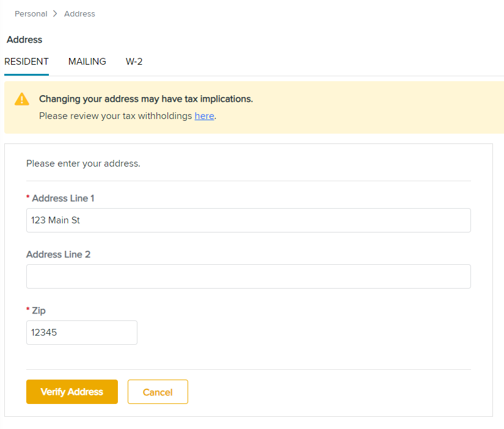Click the breadcrumb chevron after Personal
The width and height of the screenshot is (504, 429).
56,13
